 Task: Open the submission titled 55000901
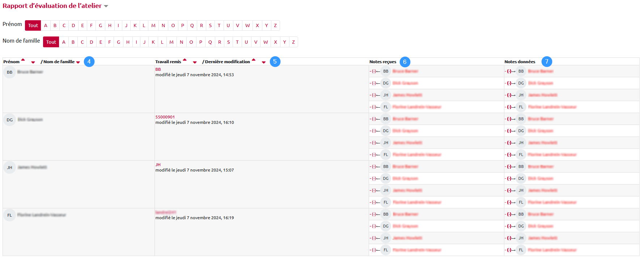pyautogui.click(x=165, y=117)
